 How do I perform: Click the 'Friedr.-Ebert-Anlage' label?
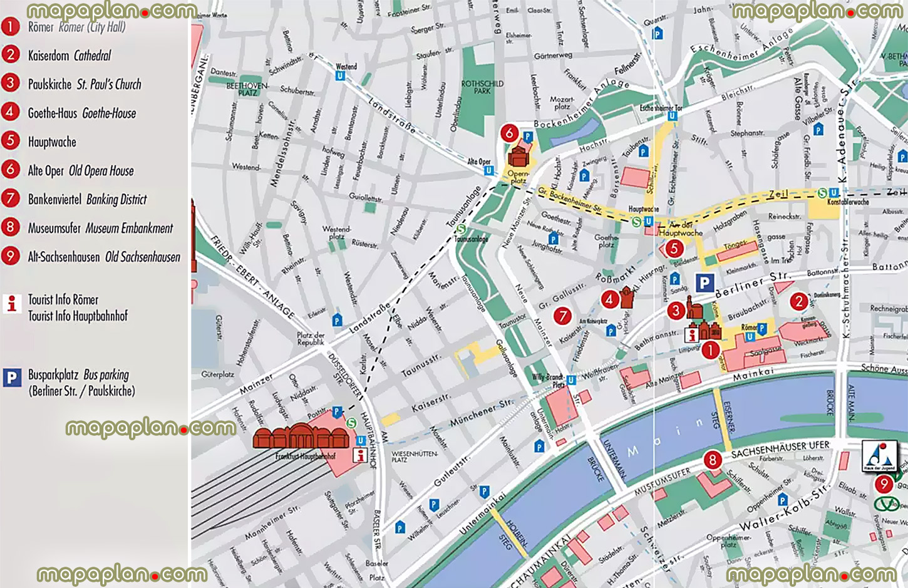(x=251, y=276)
